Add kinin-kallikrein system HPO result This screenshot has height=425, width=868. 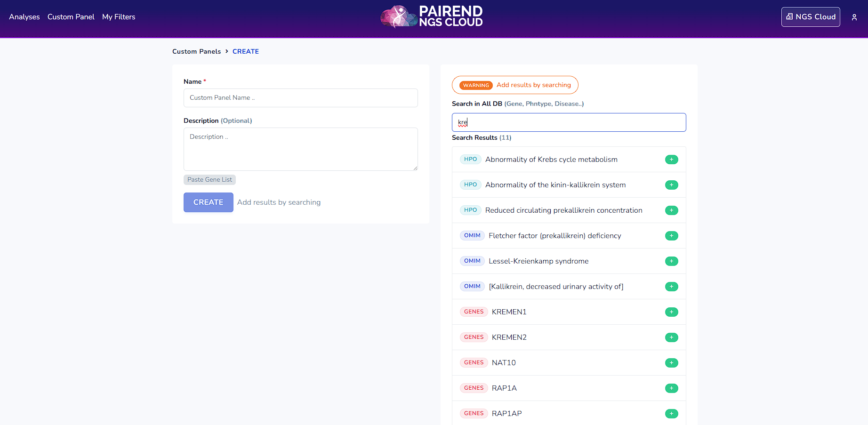tap(671, 185)
